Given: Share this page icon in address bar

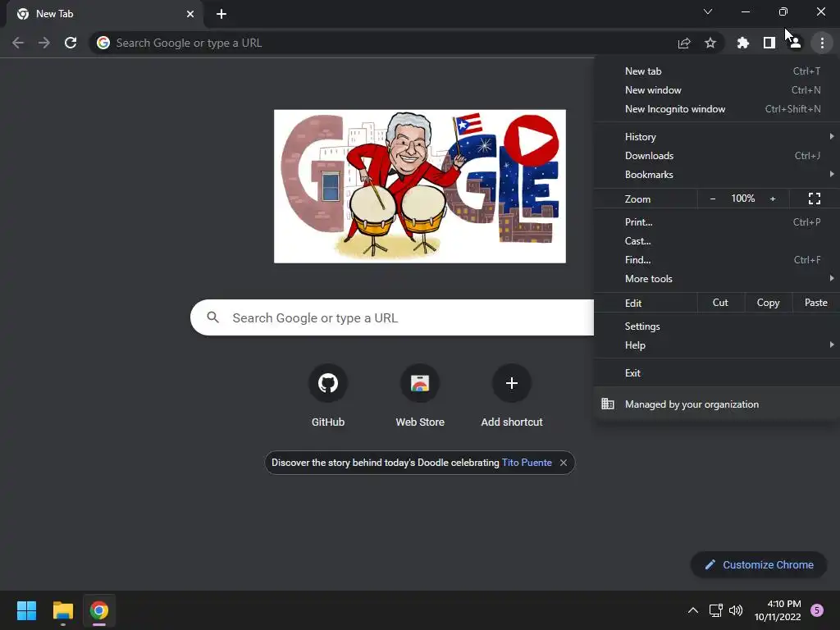Looking at the screenshot, I should [684, 43].
